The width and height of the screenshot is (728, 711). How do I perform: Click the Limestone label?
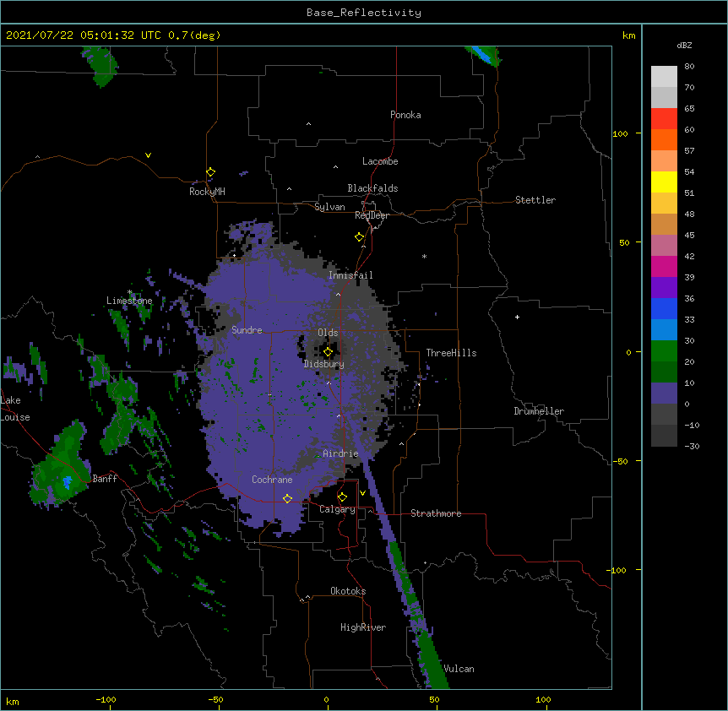click(x=129, y=301)
